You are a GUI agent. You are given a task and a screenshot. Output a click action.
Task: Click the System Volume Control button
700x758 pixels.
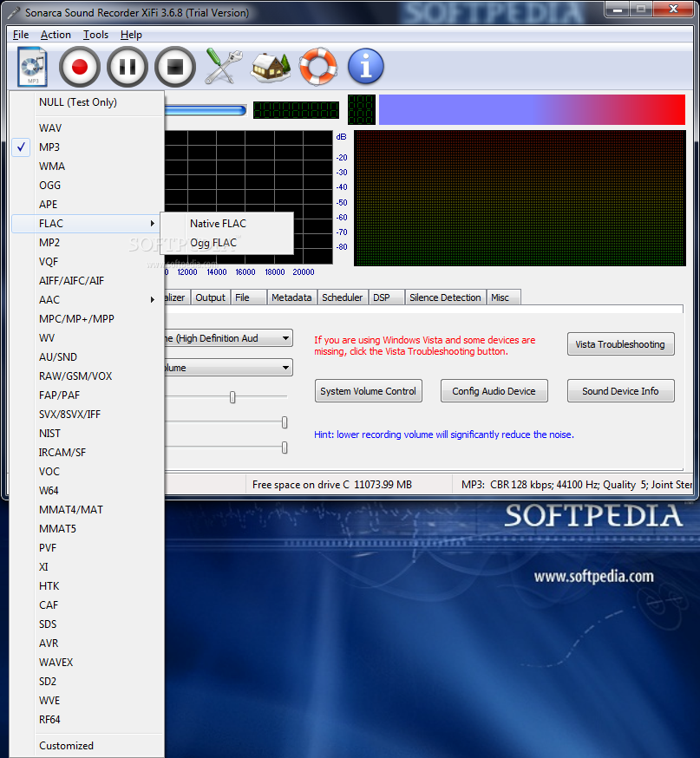tap(369, 391)
